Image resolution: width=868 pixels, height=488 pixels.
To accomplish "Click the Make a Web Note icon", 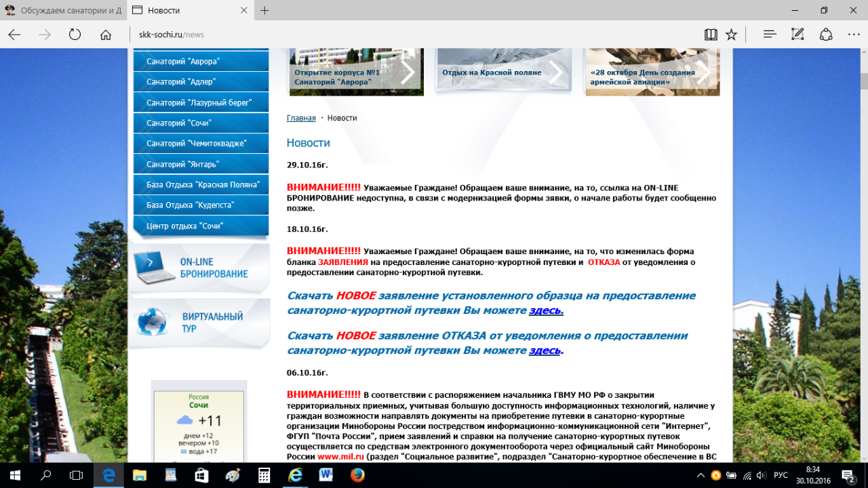I will point(797,35).
